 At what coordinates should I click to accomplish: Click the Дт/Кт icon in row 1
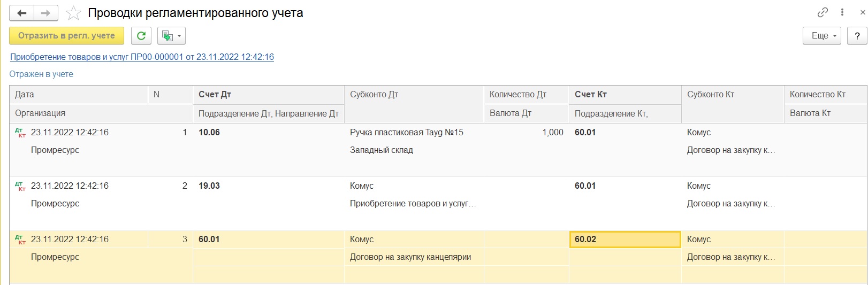click(20, 133)
